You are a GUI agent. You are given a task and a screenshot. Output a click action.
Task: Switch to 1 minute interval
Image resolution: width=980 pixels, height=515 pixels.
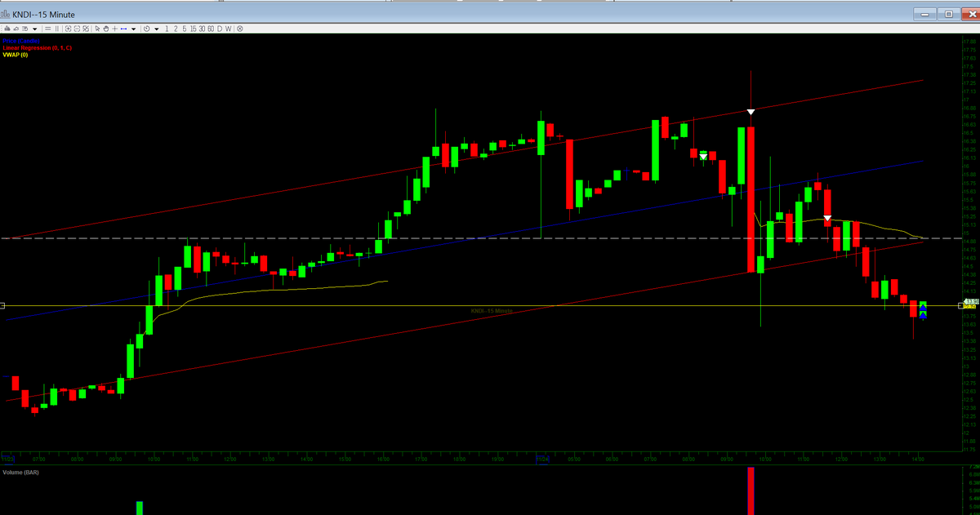coord(167,29)
